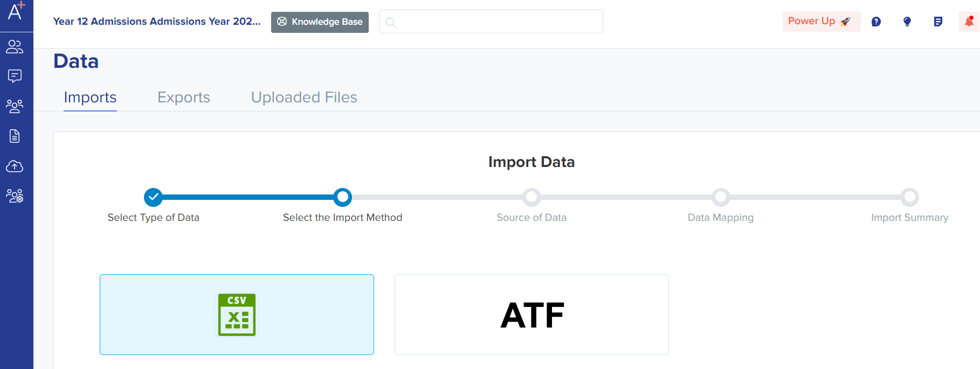Click the A+ logo in sidebar
Viewport: 980px width, 369px height.
pyautogui.click(x=16, y=12)
